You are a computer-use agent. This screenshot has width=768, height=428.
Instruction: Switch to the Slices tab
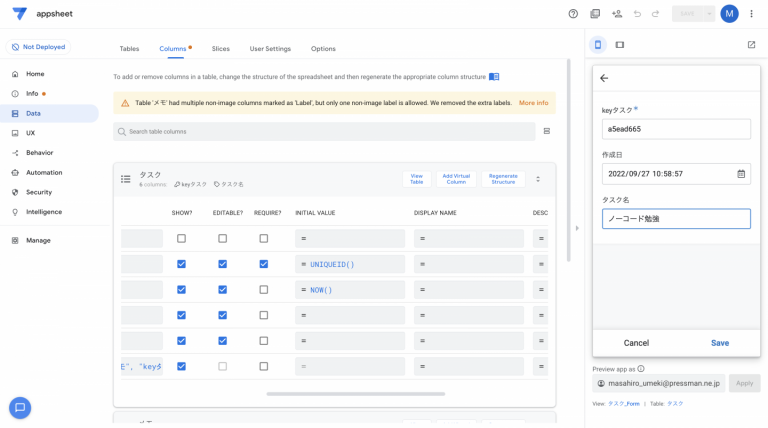coord(221,48)
